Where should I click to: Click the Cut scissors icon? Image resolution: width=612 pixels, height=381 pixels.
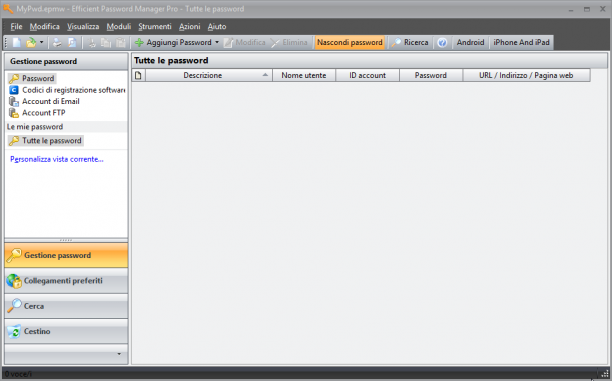(92, 43)
